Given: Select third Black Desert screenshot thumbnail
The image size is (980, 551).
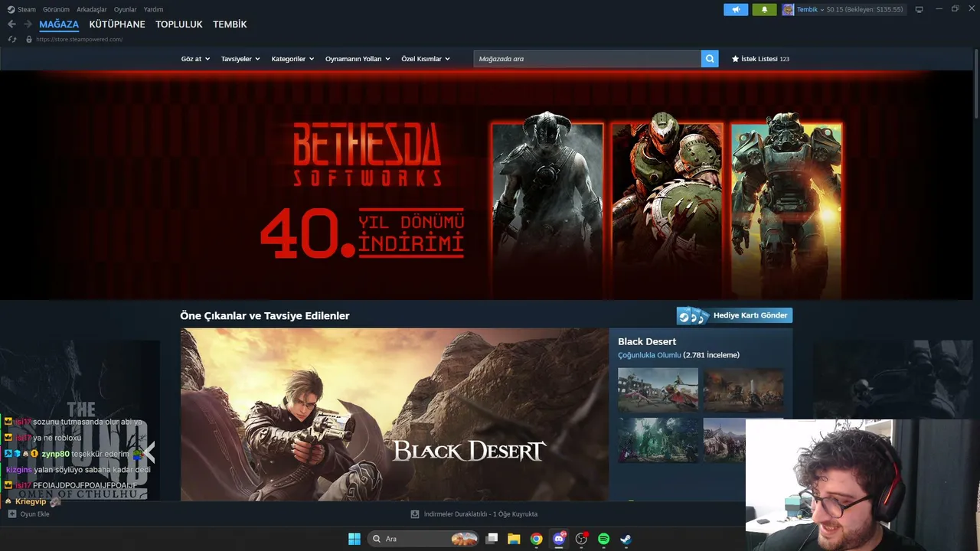Looking at the screenshot, I should pos(658,439).
